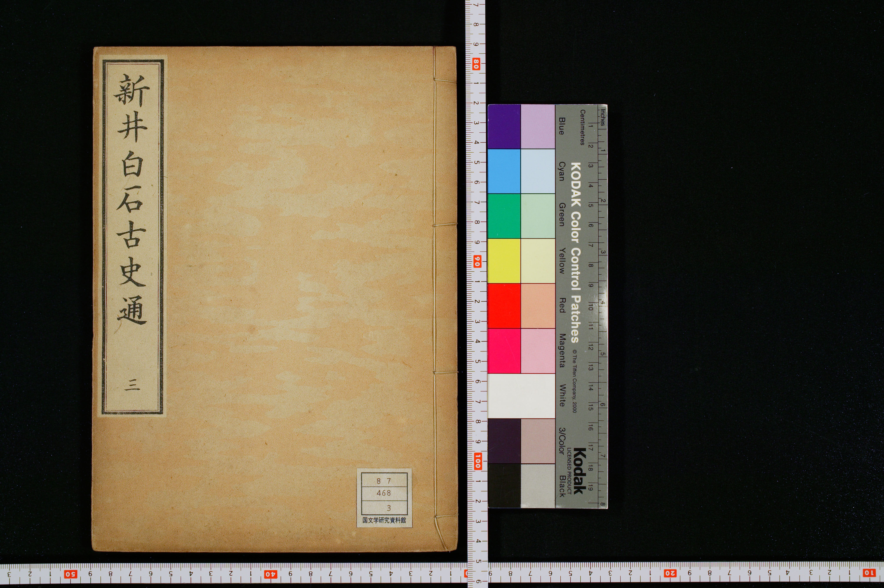
Task: Select the vivid magenta color patch
Action: click(504, 351)
